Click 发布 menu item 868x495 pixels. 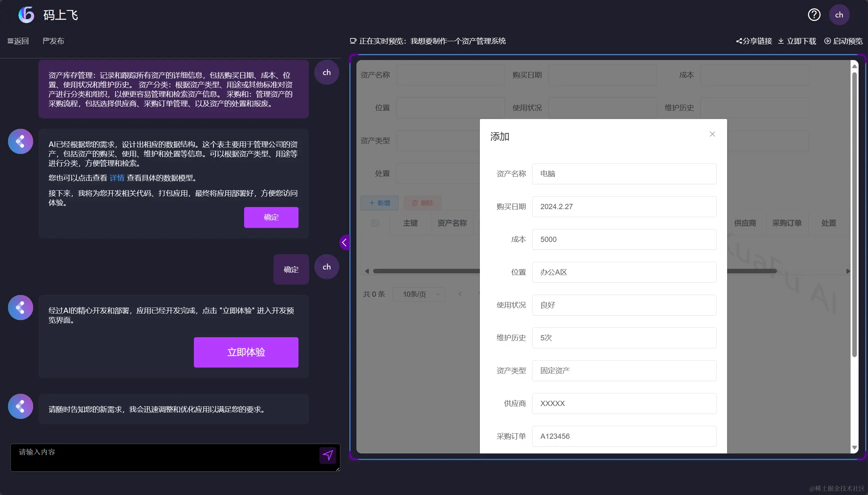(53, 41)
